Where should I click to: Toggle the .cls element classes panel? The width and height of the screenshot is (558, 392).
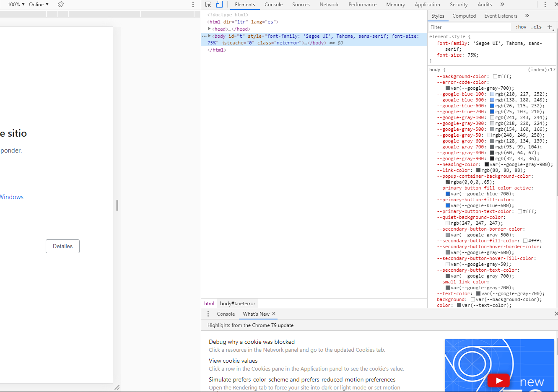pos(536,27)
